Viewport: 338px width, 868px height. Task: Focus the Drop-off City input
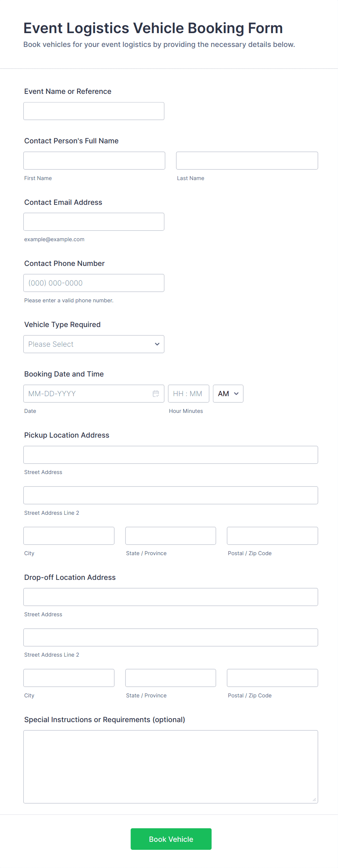(69, 678)
